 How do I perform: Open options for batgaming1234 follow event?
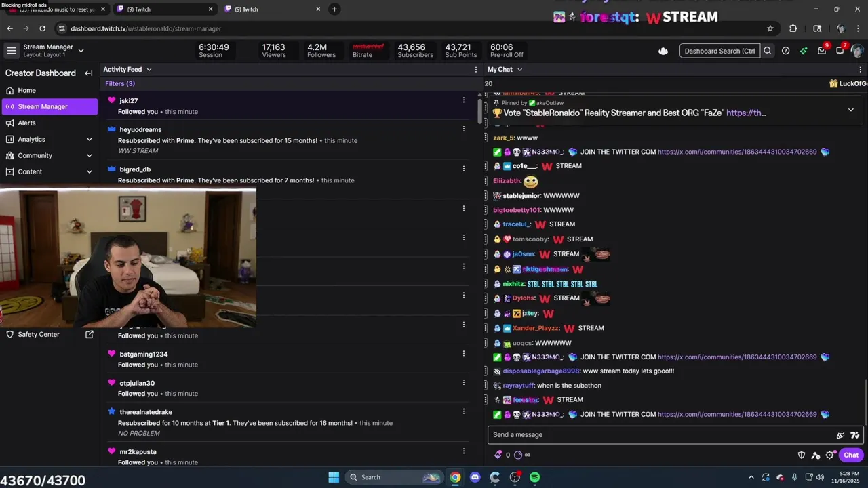pyautogui.click(x=464, y=354)
